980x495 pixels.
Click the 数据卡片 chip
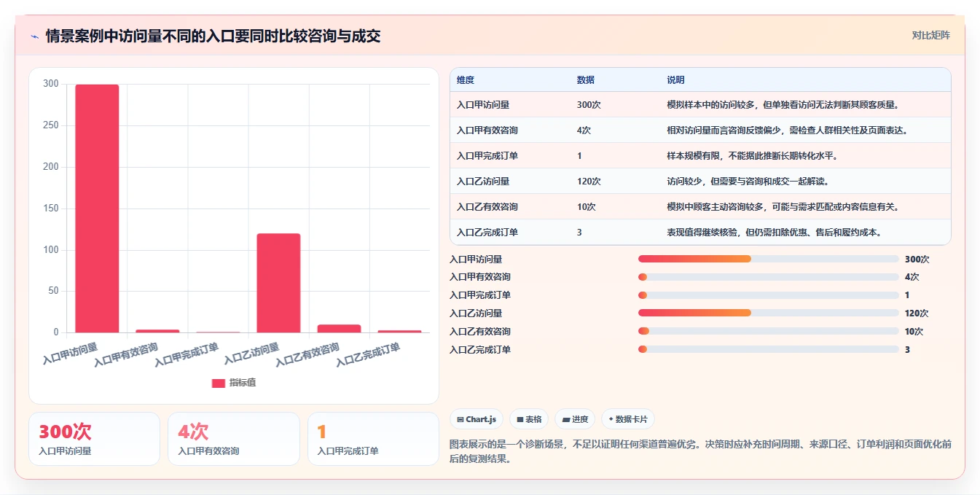click(628, 419)
